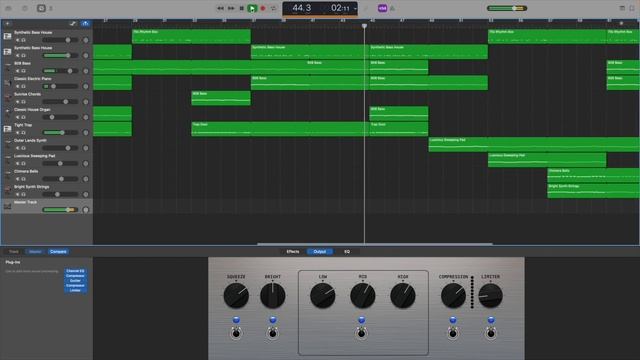
Task: Click the Bright knob
Action: [273, 296]
